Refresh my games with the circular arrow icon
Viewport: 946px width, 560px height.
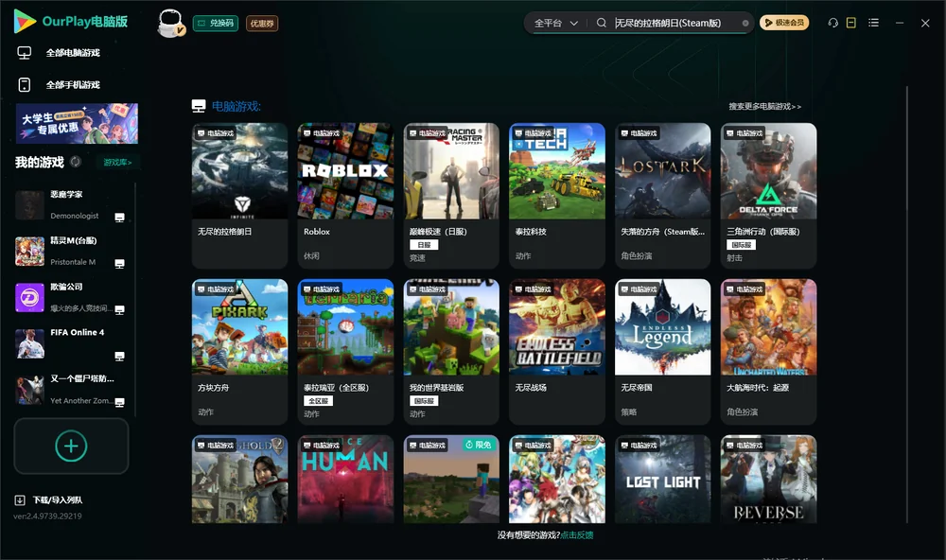click(76, 162)
